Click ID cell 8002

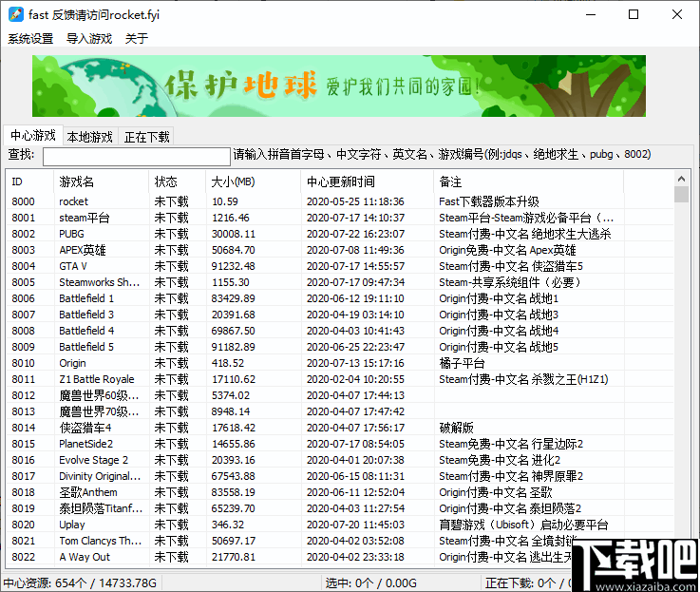pos(23,234)
